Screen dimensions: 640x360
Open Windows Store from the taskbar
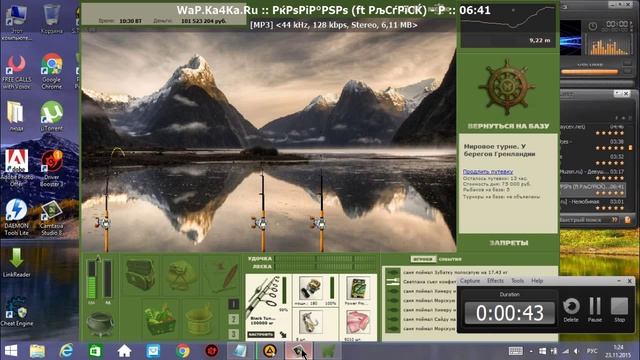95,351
